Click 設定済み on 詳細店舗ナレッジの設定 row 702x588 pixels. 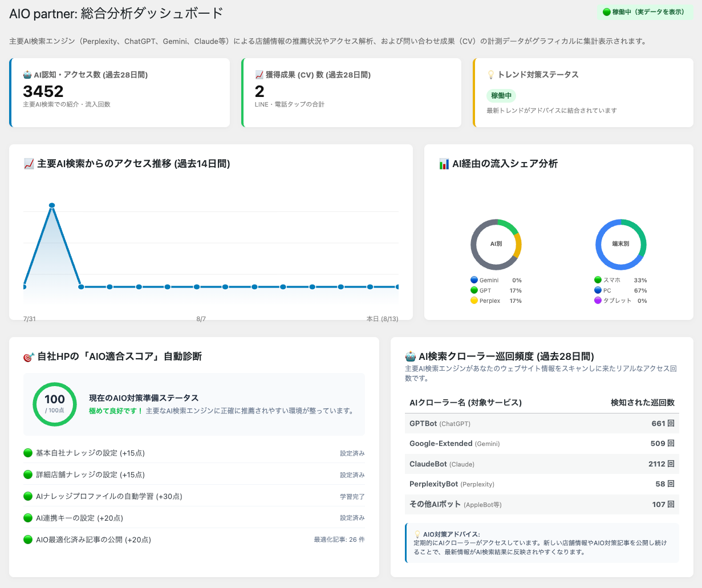tap(352, 475)
